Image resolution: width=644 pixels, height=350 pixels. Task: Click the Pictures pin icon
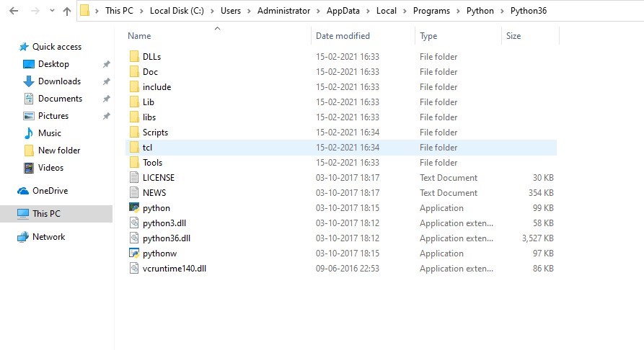coord(107,116)
